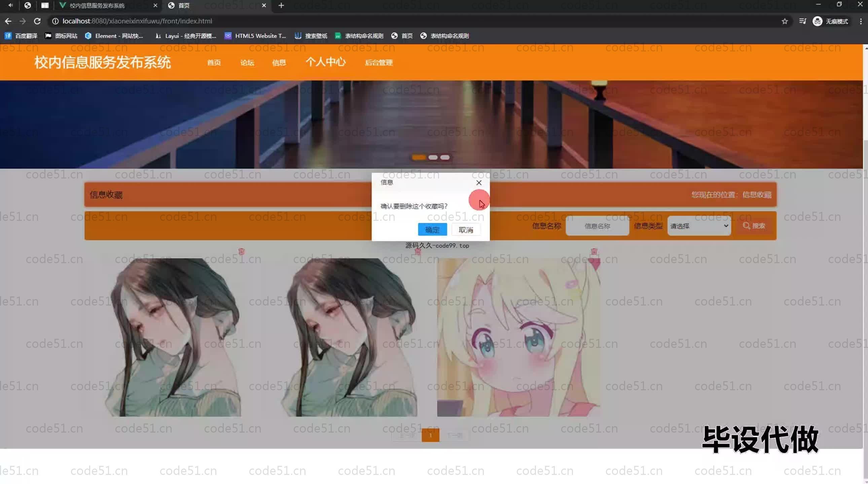868x484 pixels.
Task: Open 百度翻译 bookmark
Action: [x=21, y=36]
